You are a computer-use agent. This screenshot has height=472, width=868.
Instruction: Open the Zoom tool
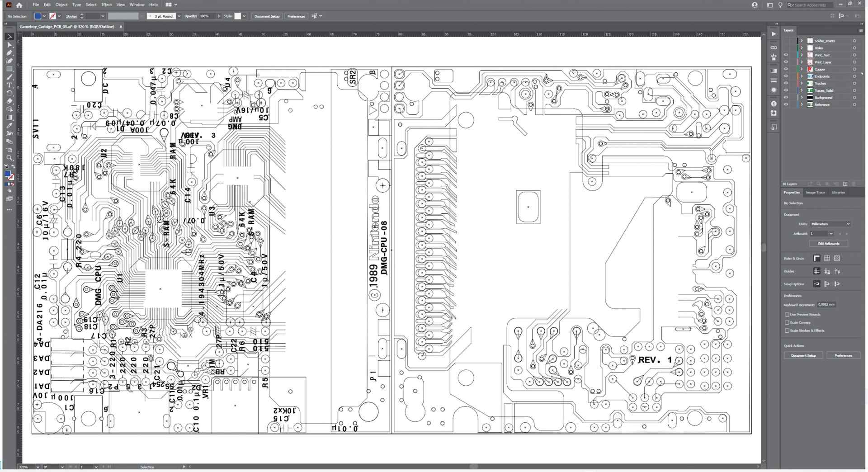pyautogui.click(x=9, y=158)
